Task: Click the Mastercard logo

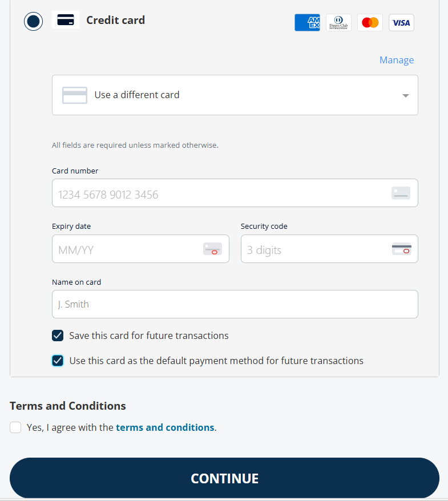Action: click(x=370, y=22)
